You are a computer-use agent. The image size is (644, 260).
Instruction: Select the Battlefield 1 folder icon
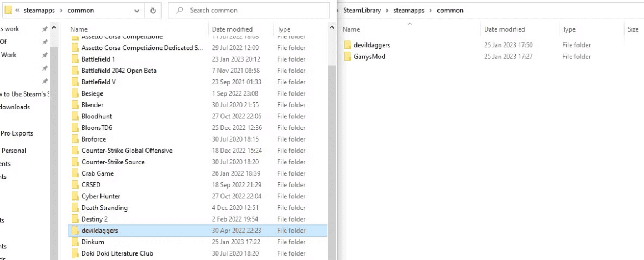75,59
